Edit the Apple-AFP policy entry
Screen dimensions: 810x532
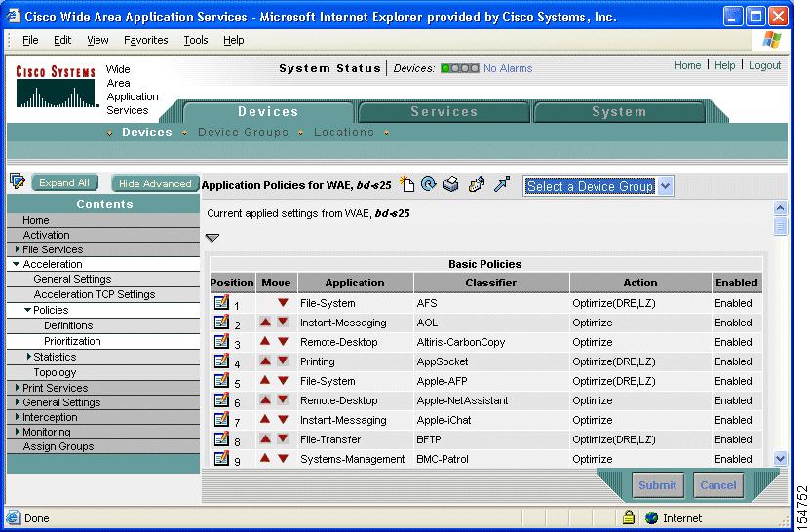(221, 380)
